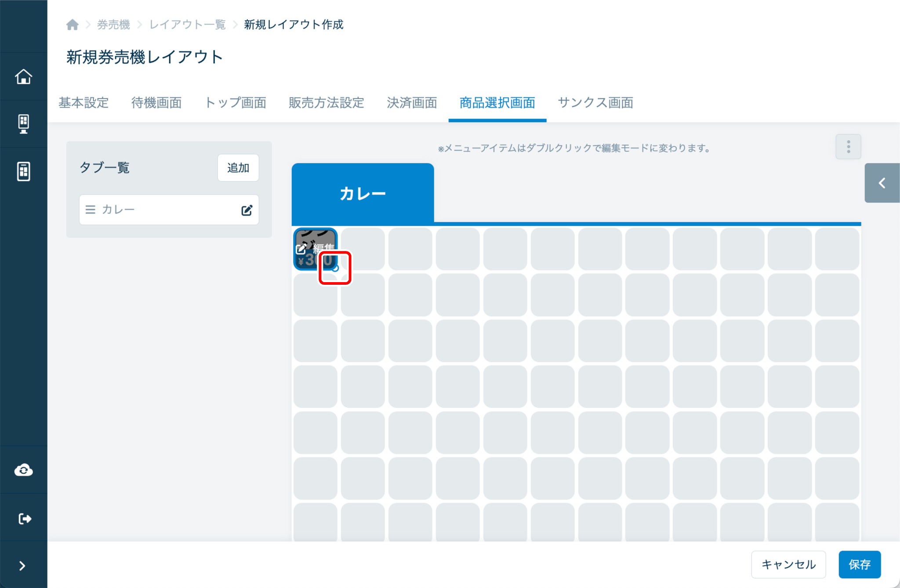This screenshot has height=588, width=900.
Task: Click the レイアウト一覧 breadcrumb link
Action: coord(188,25)
